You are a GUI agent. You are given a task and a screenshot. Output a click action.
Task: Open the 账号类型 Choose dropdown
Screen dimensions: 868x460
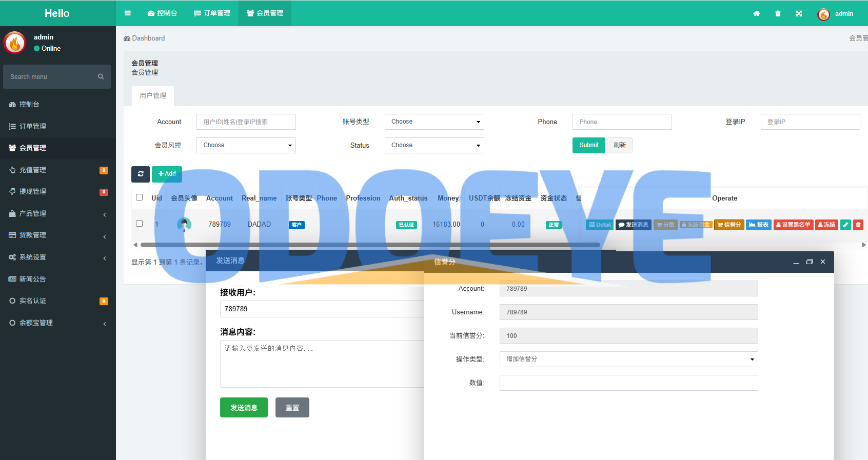[434, 122]
